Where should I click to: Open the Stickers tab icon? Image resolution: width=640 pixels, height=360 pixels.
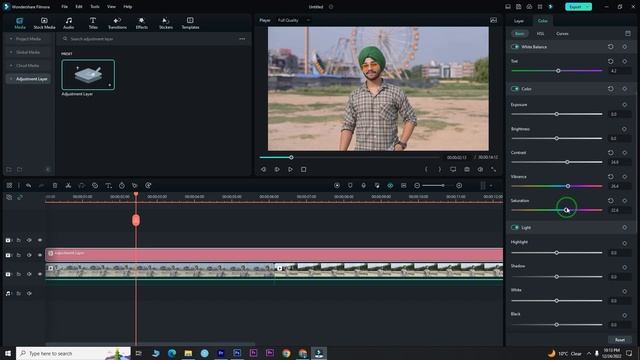[166, 20]
